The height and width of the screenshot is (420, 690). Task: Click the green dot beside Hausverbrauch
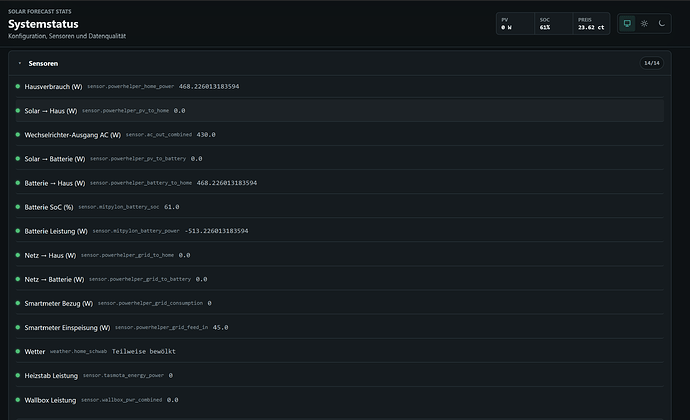[18, 86]
